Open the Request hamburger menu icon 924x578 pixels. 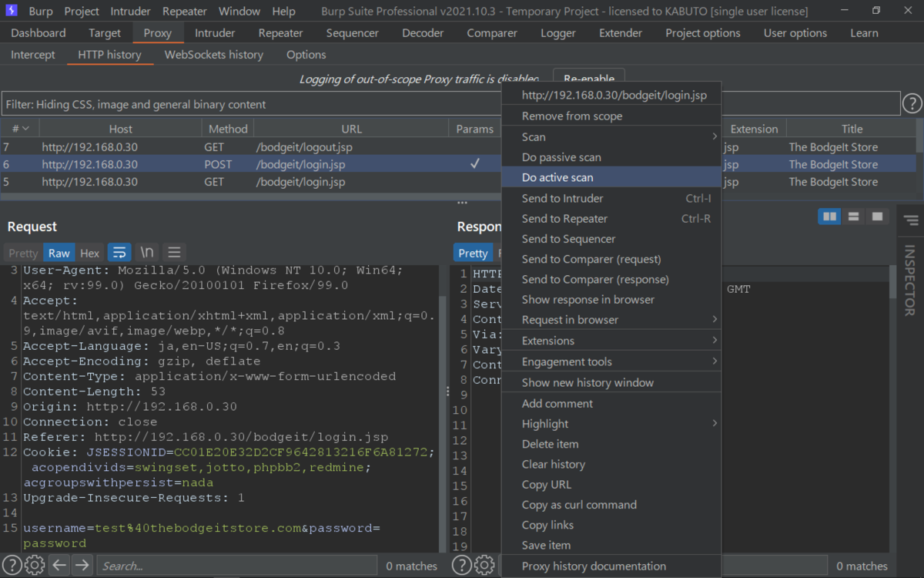pos(174,252)
